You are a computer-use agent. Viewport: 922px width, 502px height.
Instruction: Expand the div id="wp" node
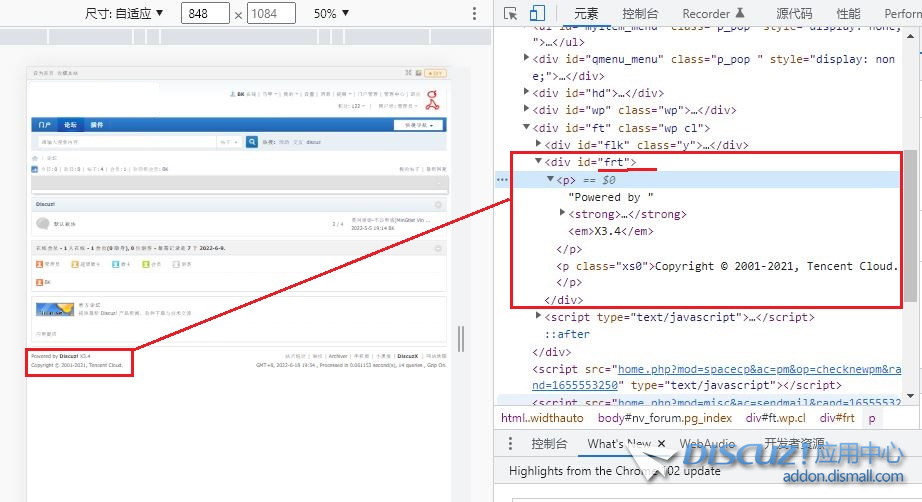(x=526, y=109)
